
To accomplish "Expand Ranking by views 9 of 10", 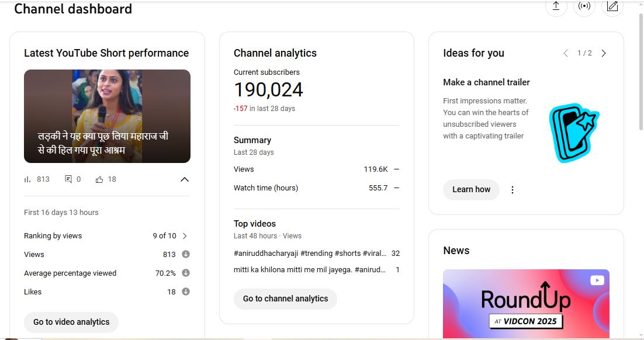I will tap(185, 236).
